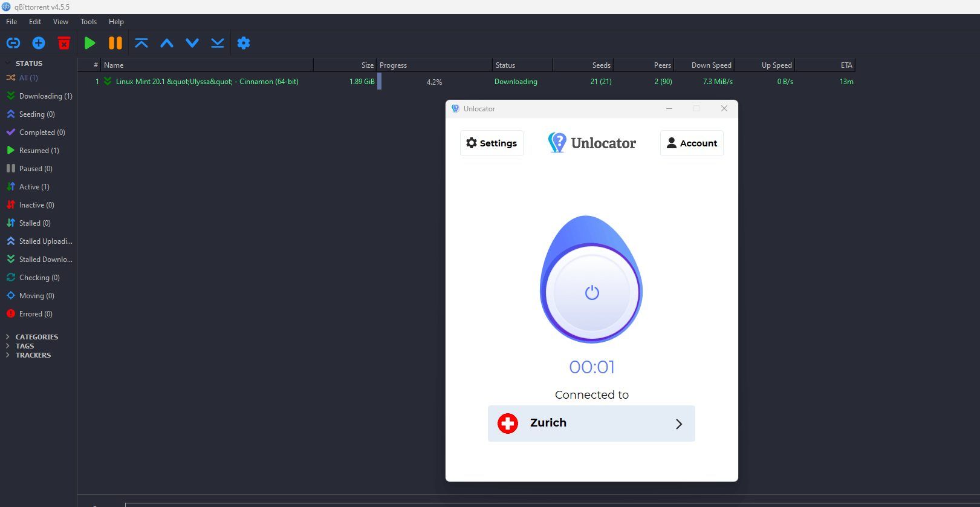Sort torrents by Status column
Viewport: 980px width, 507px height.
coord(522,65)
